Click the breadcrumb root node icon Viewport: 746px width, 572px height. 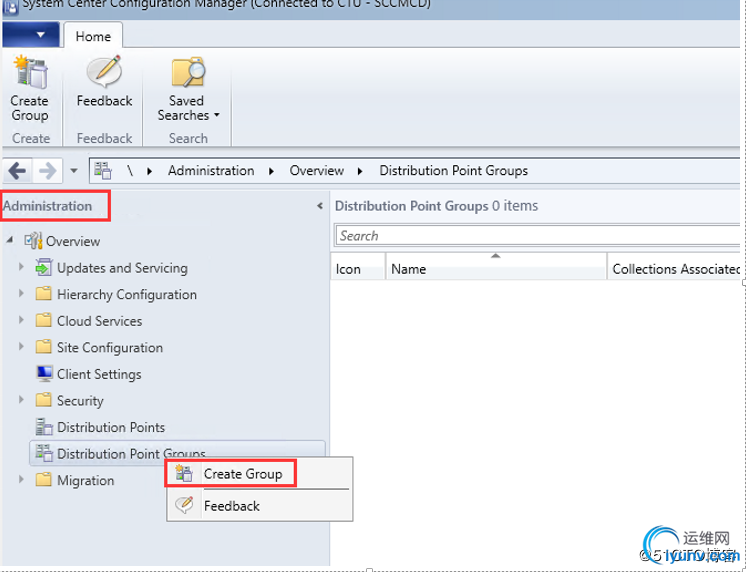[103, 170]
